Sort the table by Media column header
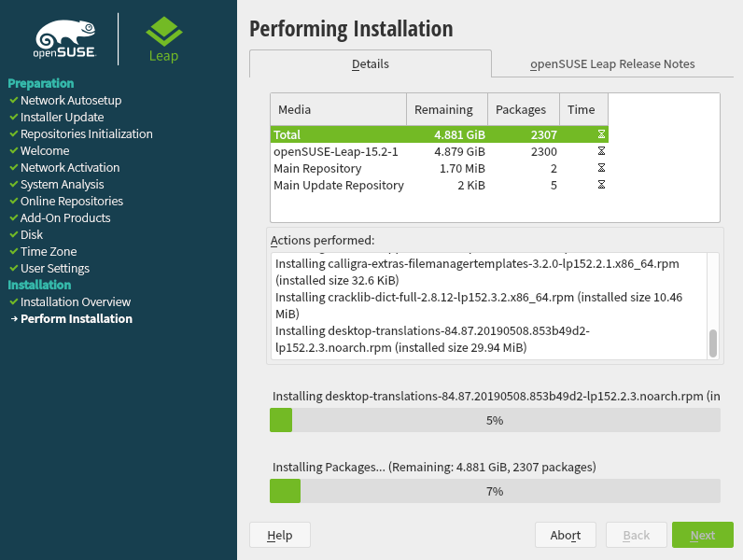 click(338, 109)
